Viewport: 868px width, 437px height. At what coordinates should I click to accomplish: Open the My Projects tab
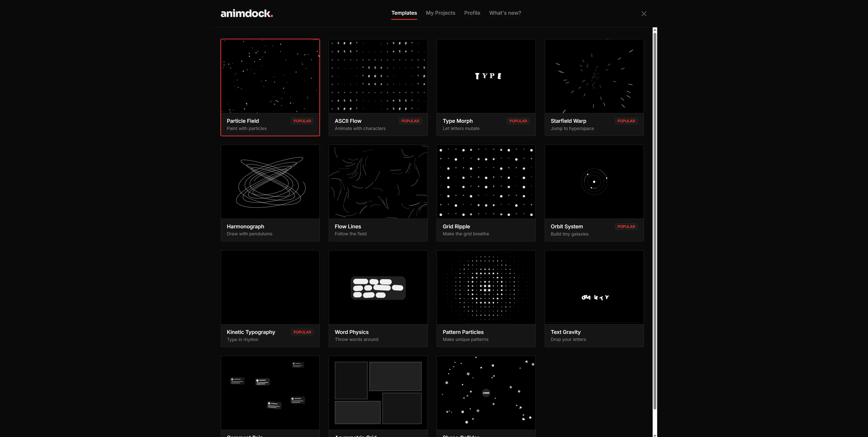(x=440, y=13)
